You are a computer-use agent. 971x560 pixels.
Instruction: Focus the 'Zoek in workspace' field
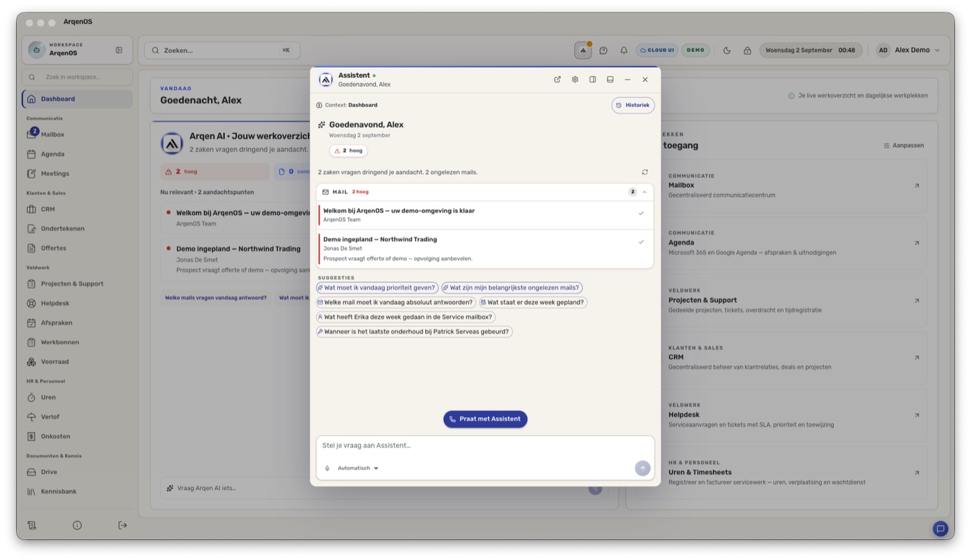click(x=77, y=77)
